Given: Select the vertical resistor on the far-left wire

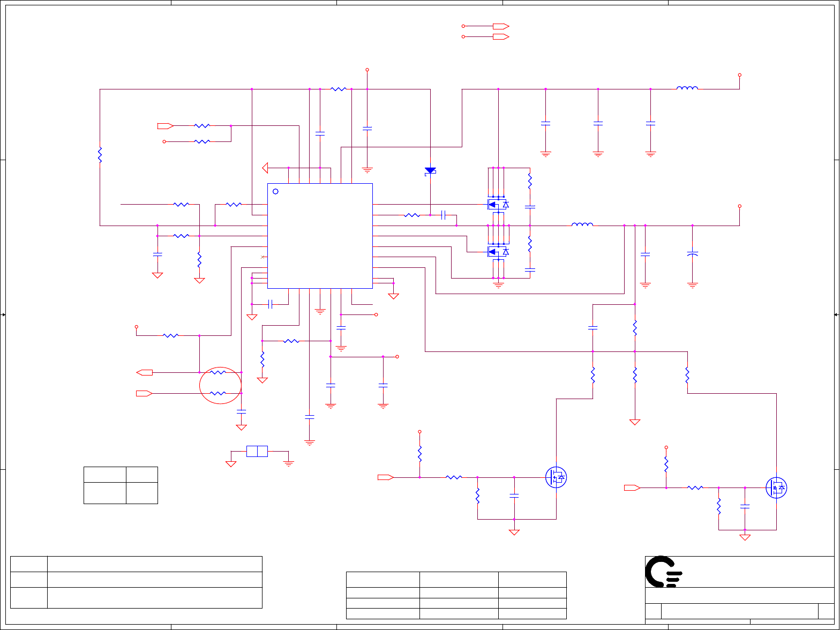Looking at the screenshot, I should pos(100,155).
